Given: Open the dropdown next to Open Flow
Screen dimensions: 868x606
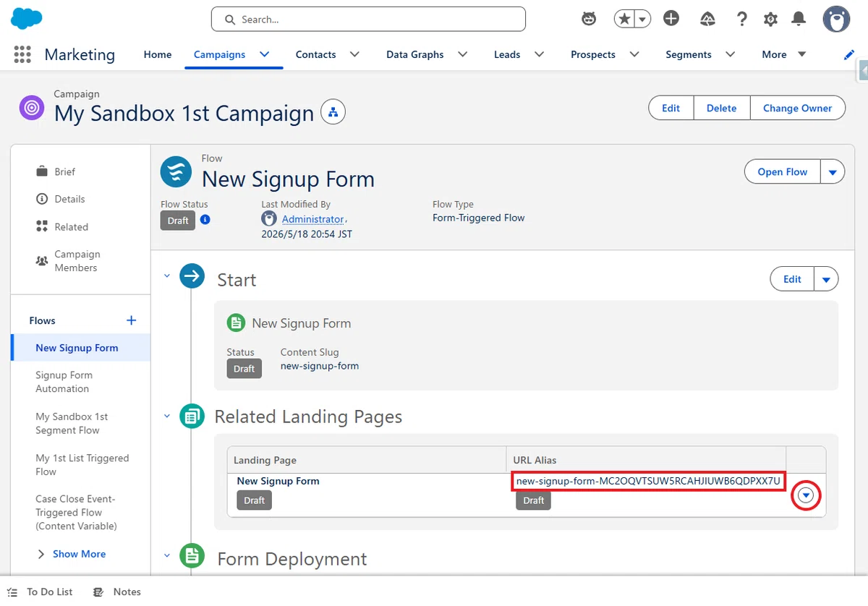Looking at the screenshot, I should [832, 172].
